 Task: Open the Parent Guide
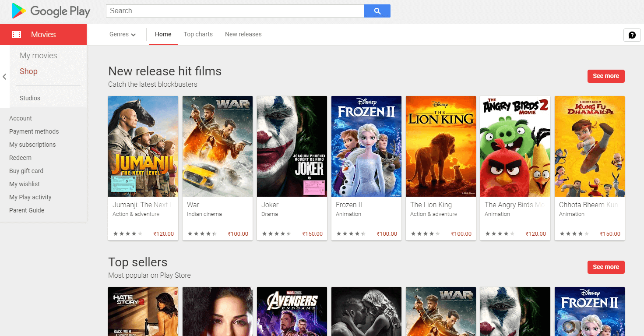27,210
